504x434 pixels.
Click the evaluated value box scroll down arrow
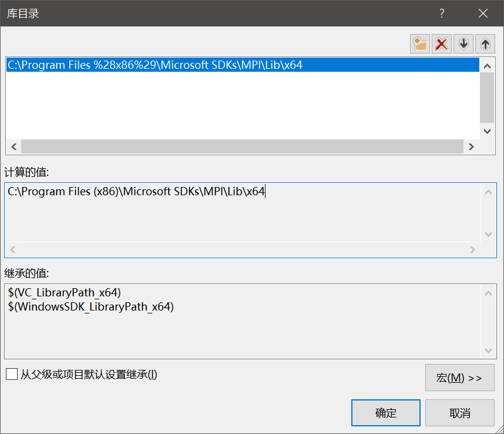488,234
